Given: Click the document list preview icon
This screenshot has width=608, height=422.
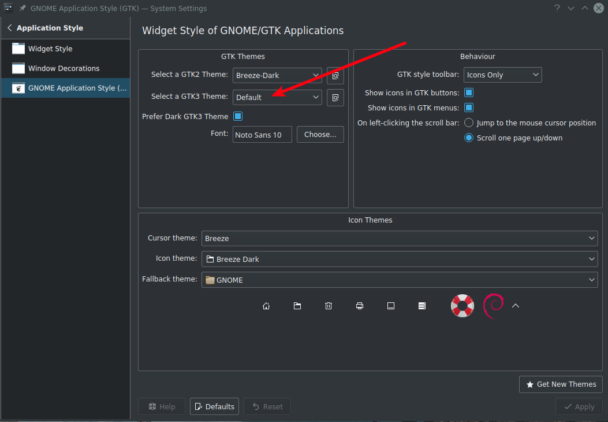Looking at the screenshot, I should (422, 306).
